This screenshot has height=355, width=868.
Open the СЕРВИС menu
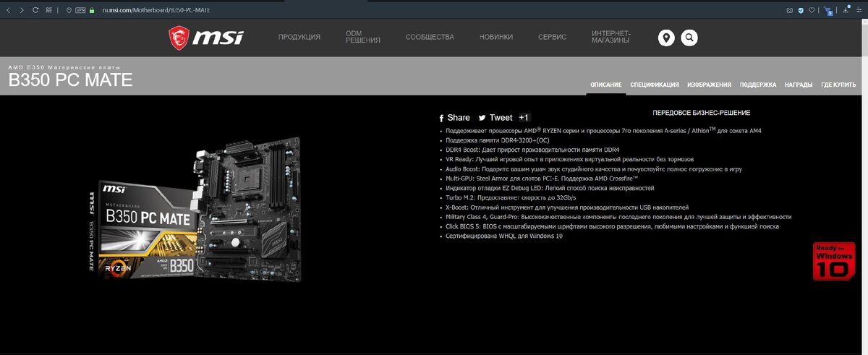point(552,37)
